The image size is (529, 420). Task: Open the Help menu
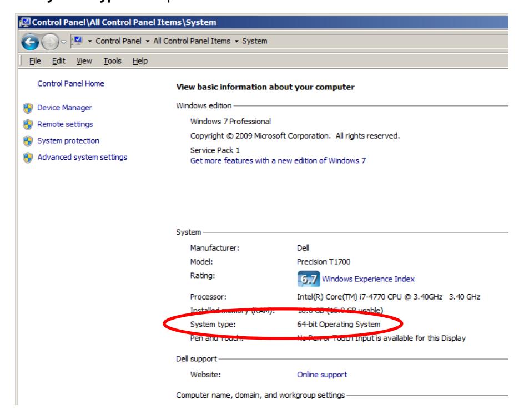140,61
